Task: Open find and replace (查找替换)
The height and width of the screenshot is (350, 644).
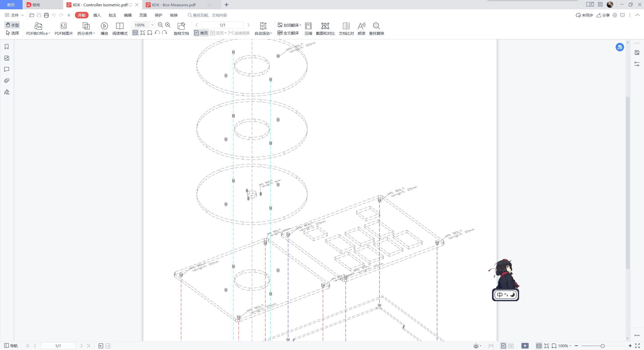Action: point(376,29)
